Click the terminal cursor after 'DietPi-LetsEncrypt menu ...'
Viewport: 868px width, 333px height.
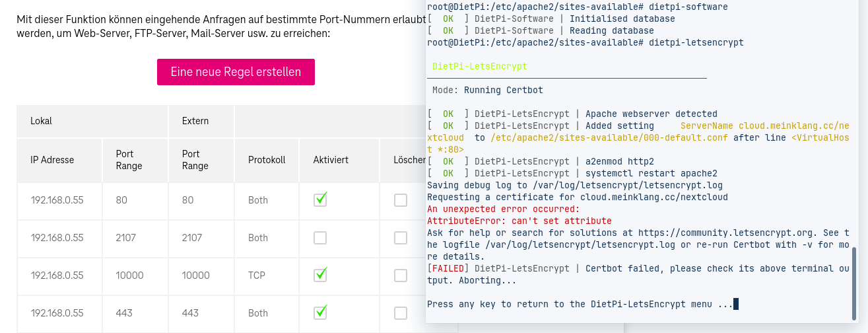[736, 304]
